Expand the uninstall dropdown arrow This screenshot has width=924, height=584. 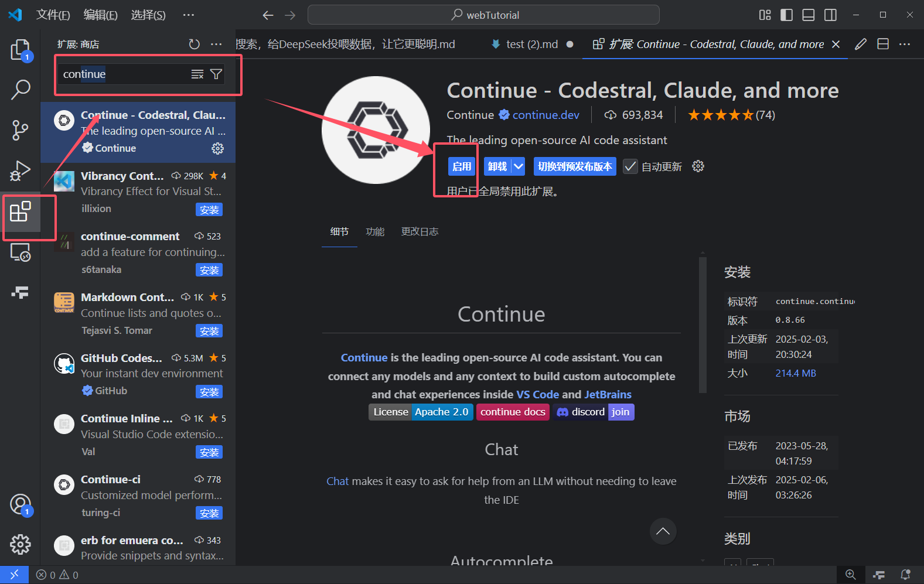[519, 166]
